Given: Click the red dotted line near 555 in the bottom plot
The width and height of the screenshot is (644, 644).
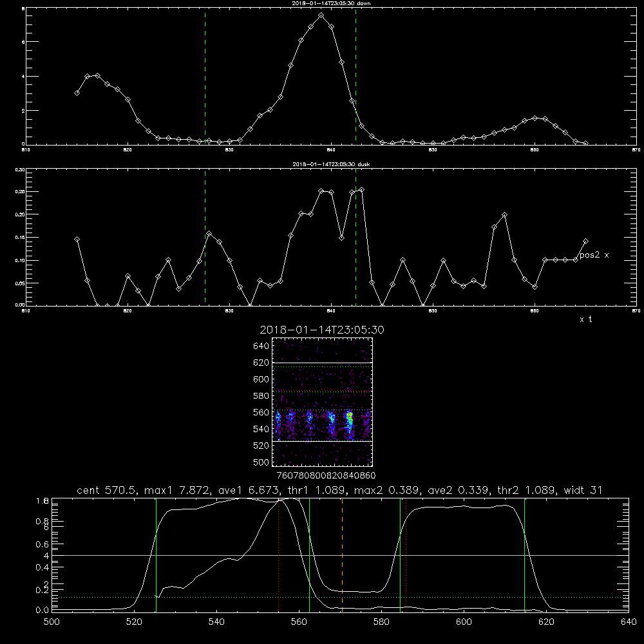Looking at the screenshot, I should coord(278,555).
